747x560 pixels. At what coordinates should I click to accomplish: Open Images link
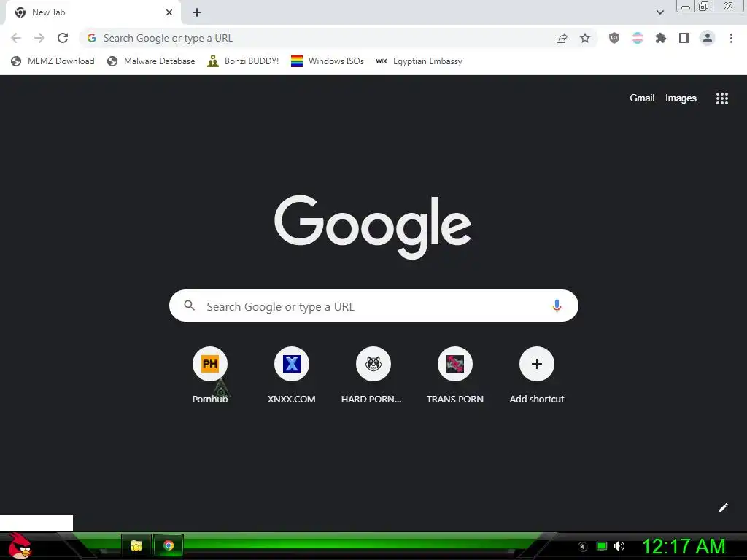(x=681, y=98)
